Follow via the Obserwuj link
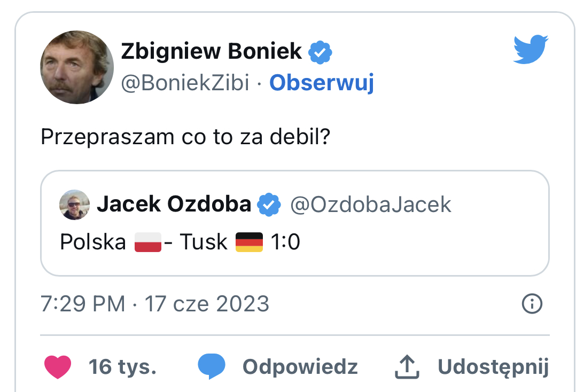This screenshot has width=584, height=392. click(322, 83)
